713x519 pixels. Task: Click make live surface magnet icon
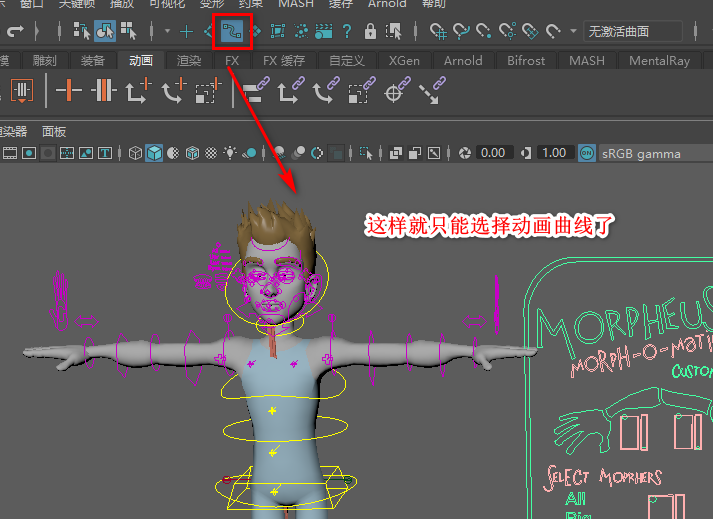[x=553, y=31]
